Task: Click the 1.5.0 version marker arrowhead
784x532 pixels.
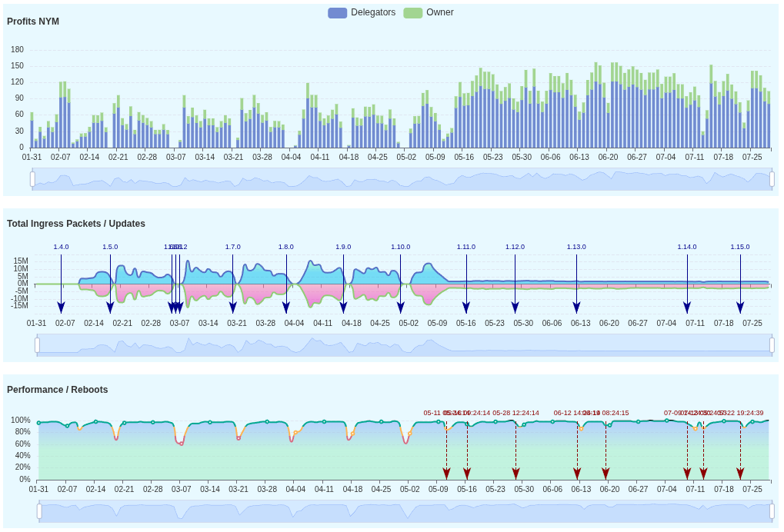Action: 110,308
